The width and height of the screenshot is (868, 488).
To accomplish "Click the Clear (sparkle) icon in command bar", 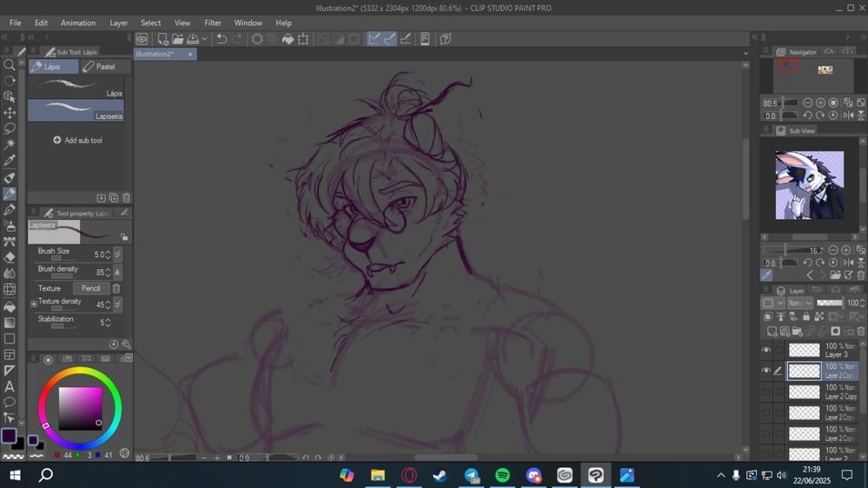I will click(x=257, y=39).
